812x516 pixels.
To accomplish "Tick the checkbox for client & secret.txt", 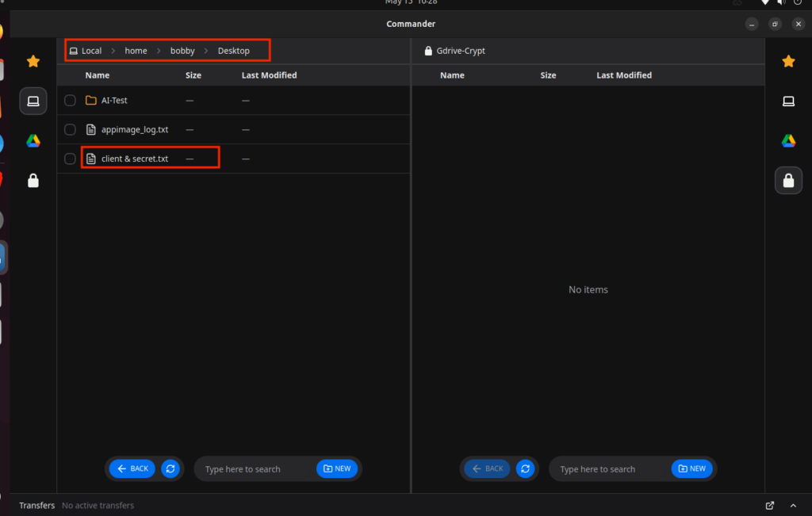I will (70, 159).
